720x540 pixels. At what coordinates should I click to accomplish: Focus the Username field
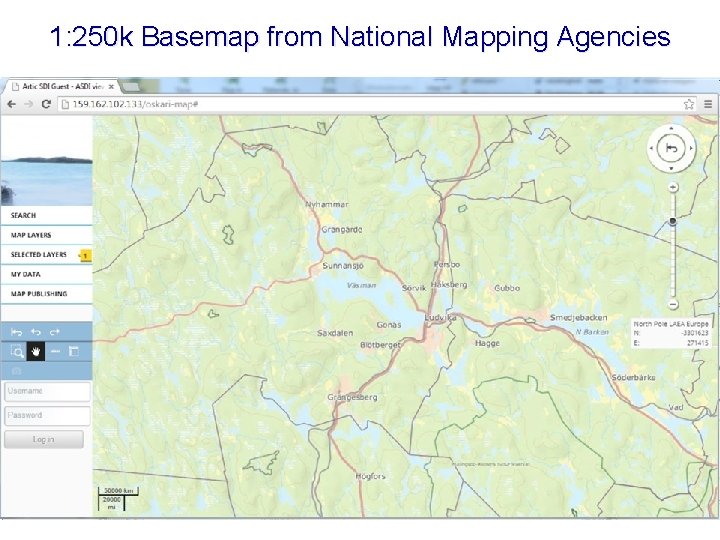[x=47, y=391]
